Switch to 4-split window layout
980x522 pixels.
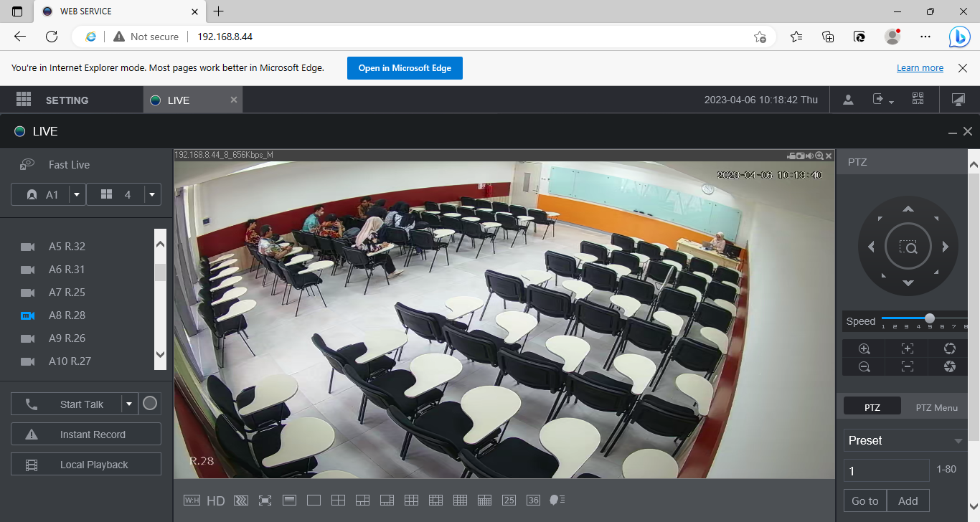tap(338, 500)
